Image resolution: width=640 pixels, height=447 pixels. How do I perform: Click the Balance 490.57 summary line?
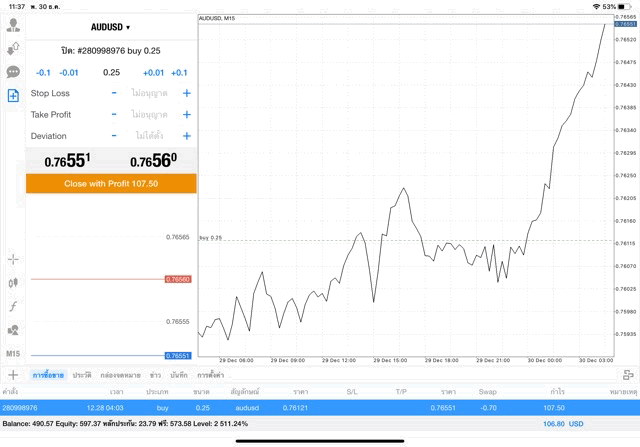[x=125, y=424]
